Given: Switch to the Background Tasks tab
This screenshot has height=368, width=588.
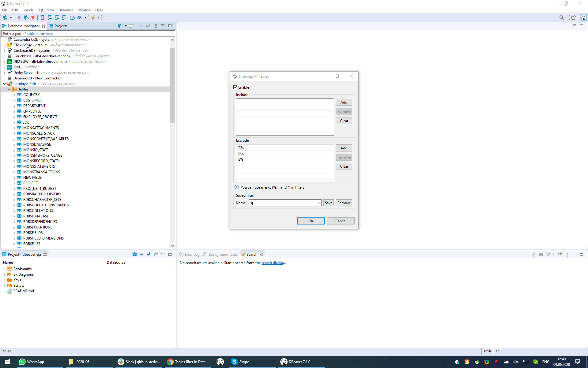Looking at the screenshot, I should pos(222,254).
